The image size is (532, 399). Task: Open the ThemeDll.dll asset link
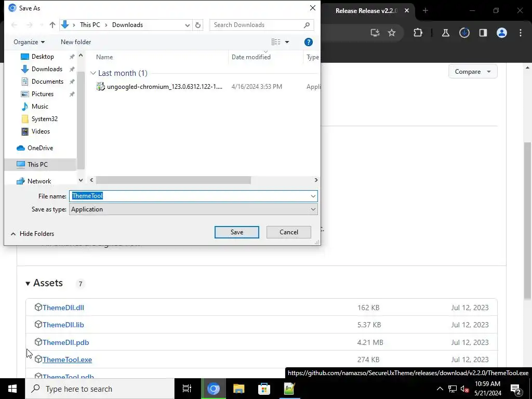(x=63, y=308)
